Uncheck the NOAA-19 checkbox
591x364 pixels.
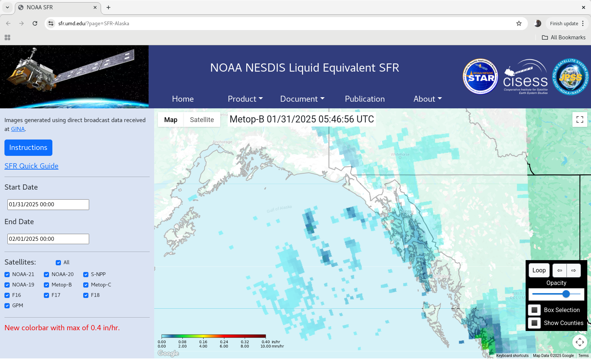click(x=7, y=285)
